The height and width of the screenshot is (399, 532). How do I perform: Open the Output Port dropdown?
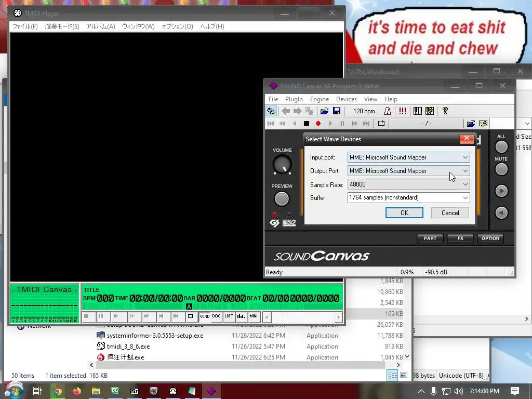click(x=408, y=170)
